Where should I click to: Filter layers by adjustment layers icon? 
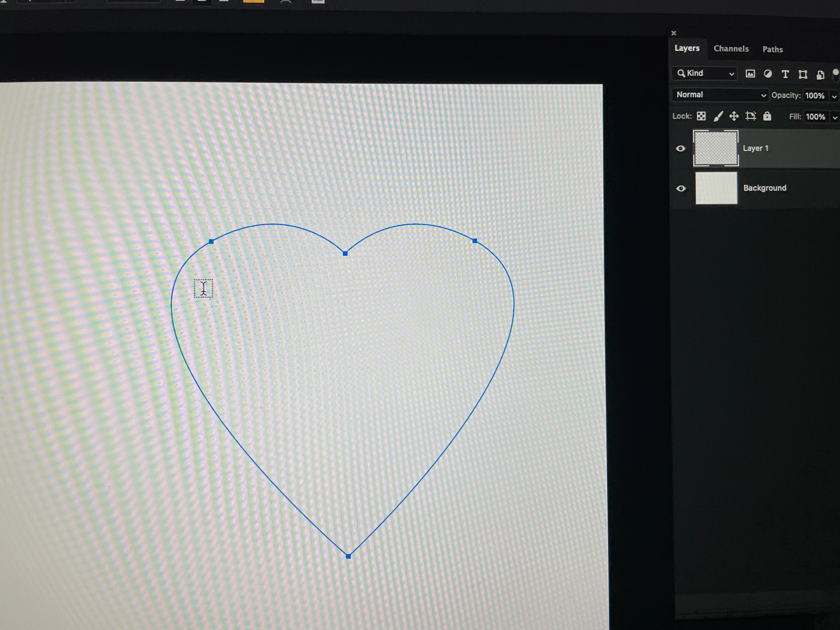(x=767, y=74)
